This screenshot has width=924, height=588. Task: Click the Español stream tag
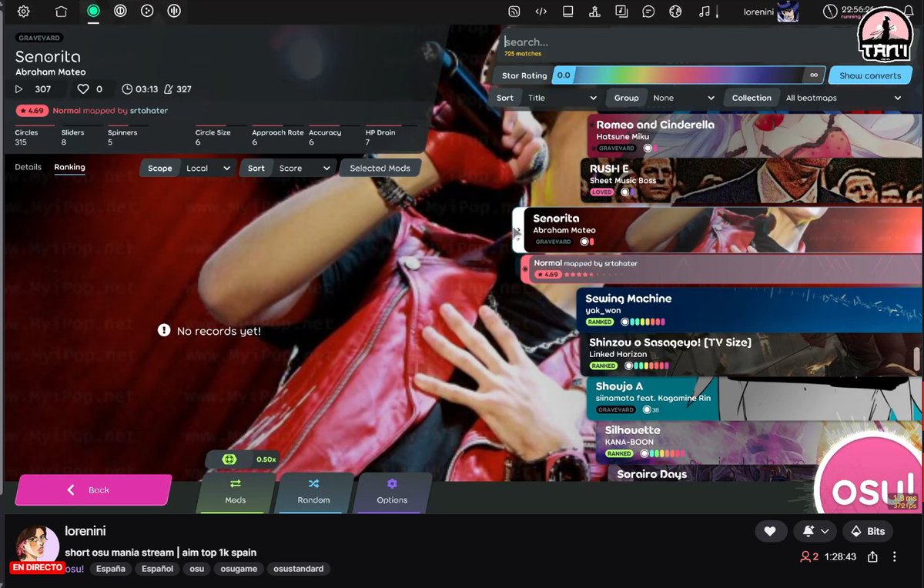point(157,569)
